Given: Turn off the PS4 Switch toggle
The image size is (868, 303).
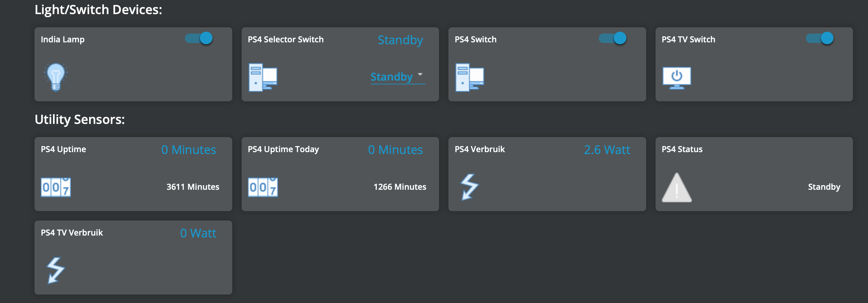Looking at the screenshot, I should point(613,38).
